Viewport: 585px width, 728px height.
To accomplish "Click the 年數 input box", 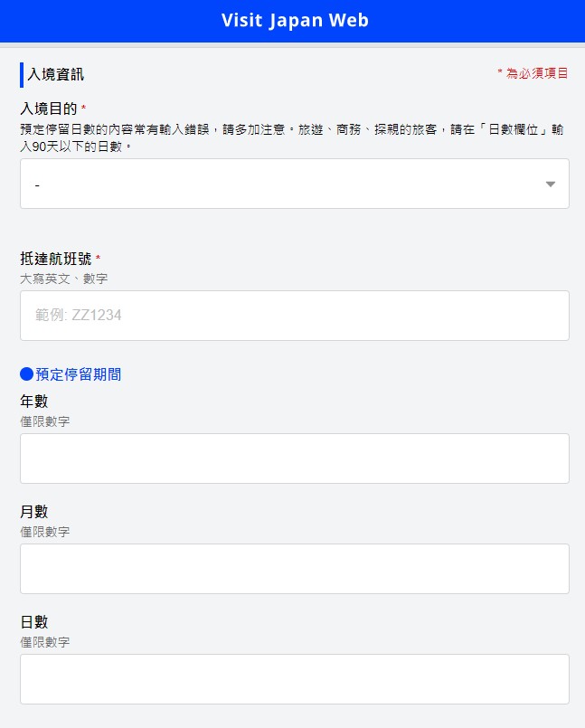I will 294,459.
